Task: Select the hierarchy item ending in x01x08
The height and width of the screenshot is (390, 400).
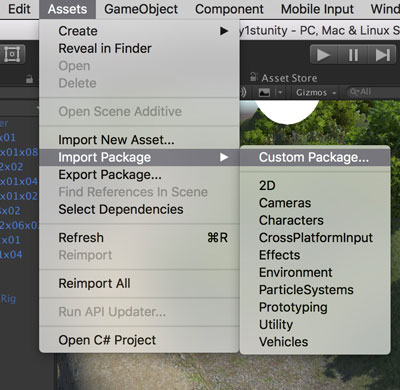Action: coord(19,152)
